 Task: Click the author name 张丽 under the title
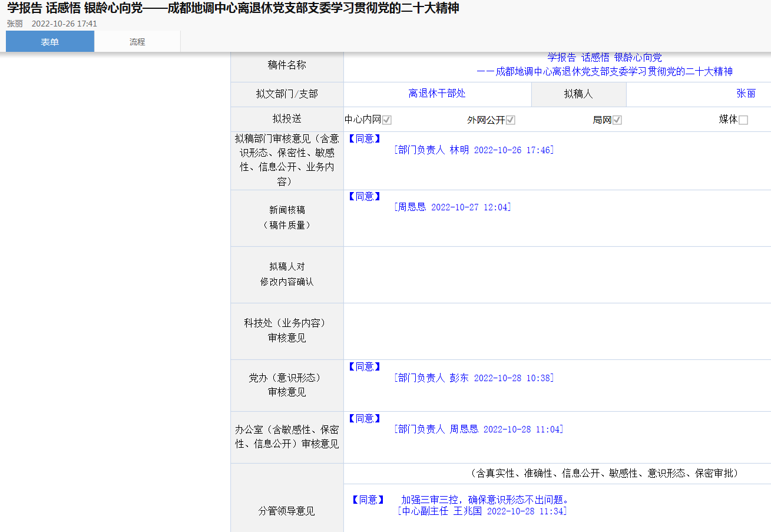pos(15,24)
